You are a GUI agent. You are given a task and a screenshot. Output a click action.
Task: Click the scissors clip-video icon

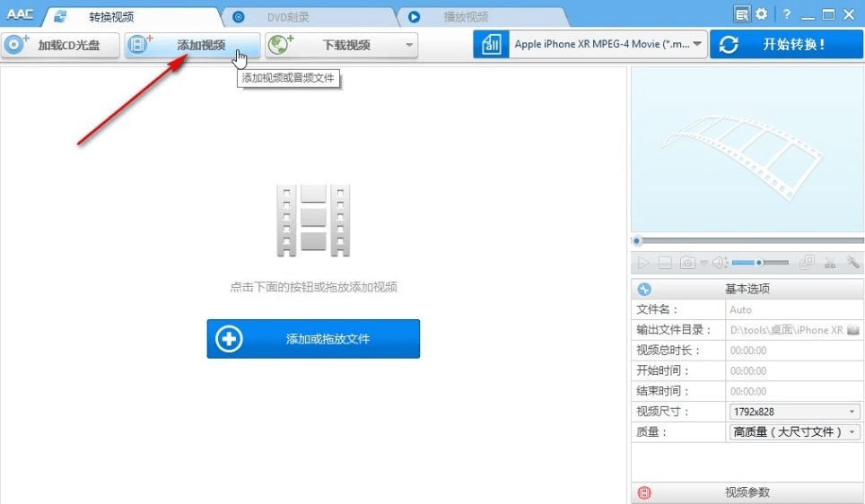[x=830, y=263]
